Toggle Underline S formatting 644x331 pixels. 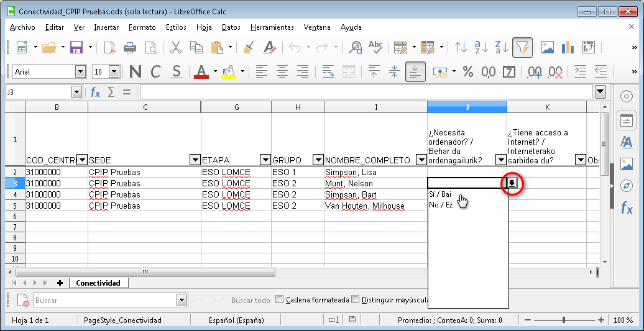[x=176, y=72]
